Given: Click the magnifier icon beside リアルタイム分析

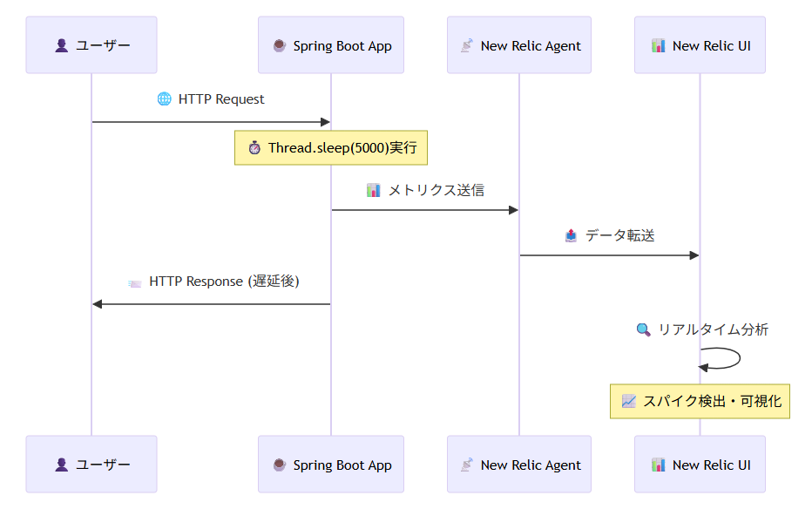Looking at the screenshot, I should tap(643, 329).
